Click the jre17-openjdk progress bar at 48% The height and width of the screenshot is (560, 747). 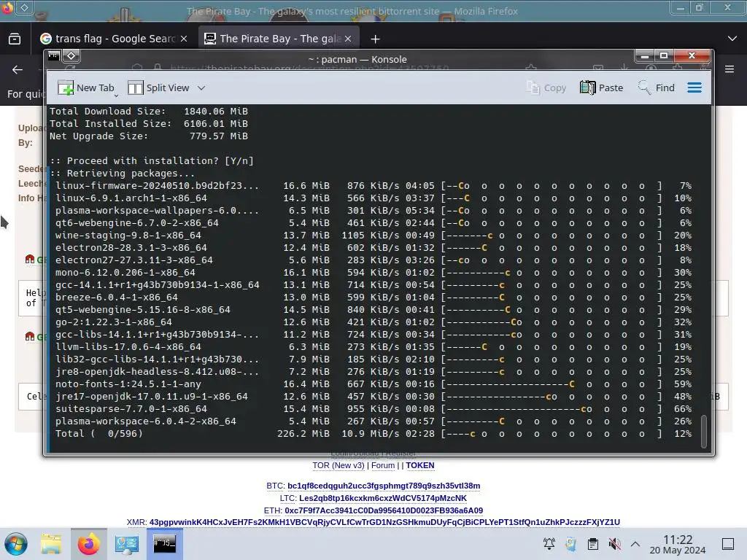click(551, 396)
